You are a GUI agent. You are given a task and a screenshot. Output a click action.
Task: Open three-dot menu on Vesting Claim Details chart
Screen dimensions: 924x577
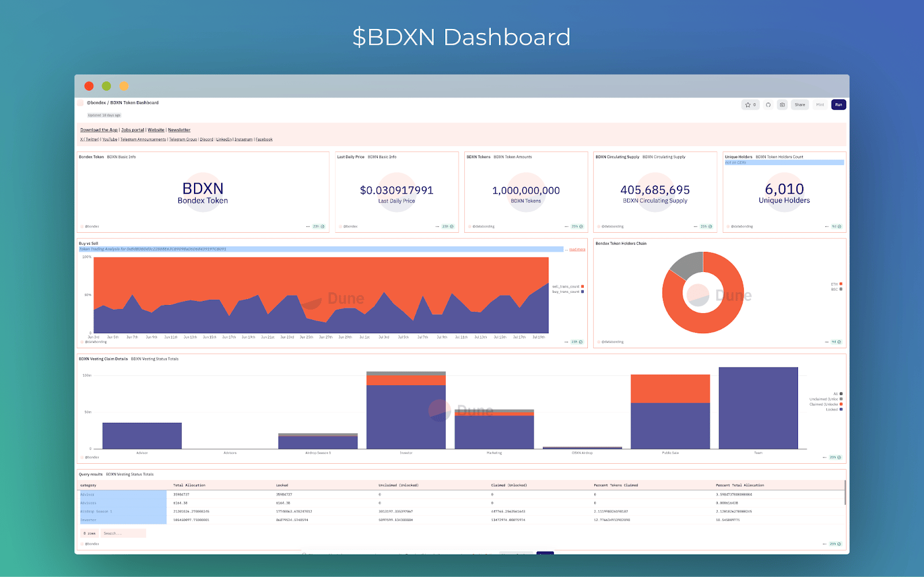point(825,457)
